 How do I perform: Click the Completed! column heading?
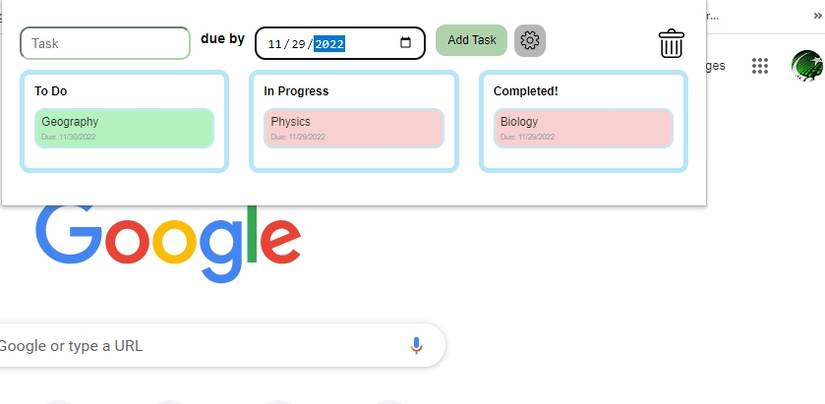(526, 91)
